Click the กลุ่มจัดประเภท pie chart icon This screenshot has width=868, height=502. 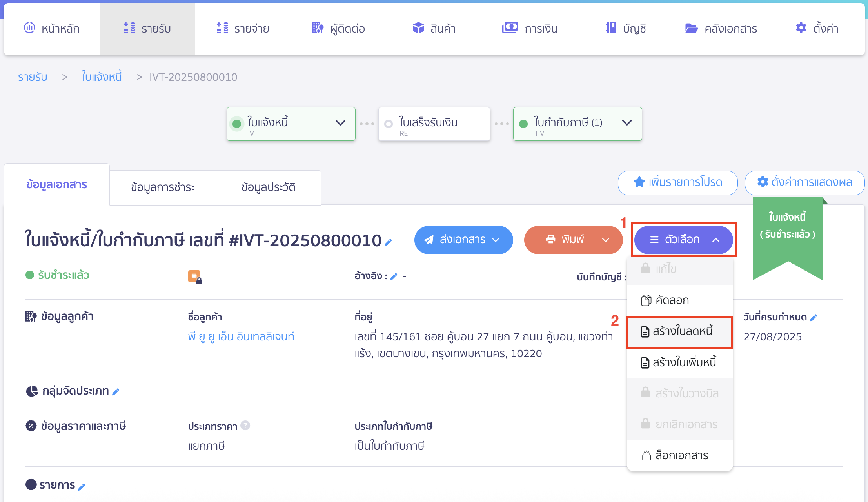tap(32, 391)
